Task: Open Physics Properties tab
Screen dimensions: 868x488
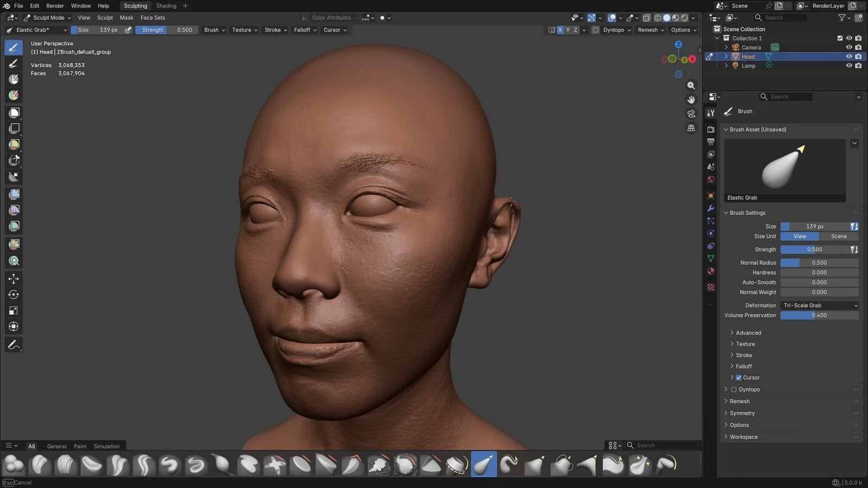Action: 711,233
